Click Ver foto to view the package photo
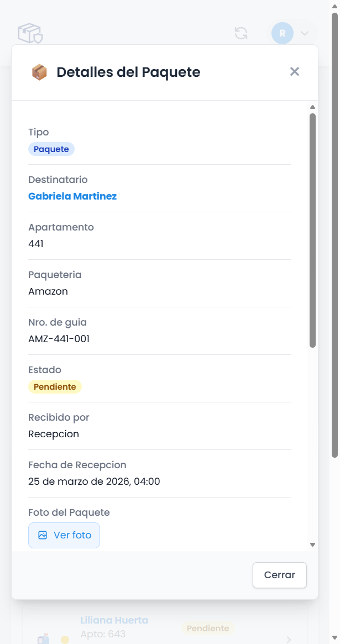The height and width of the screenshot is (644, 340). point(64,535)
